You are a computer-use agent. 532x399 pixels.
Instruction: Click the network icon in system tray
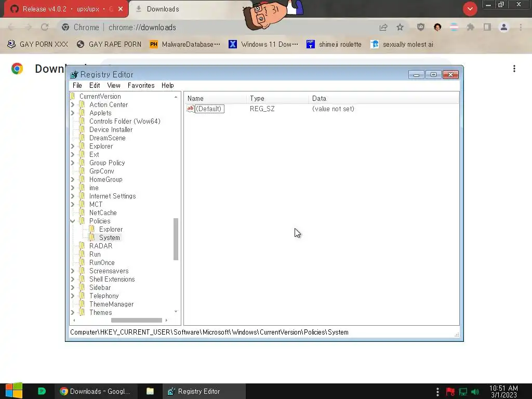click(463, 392)
